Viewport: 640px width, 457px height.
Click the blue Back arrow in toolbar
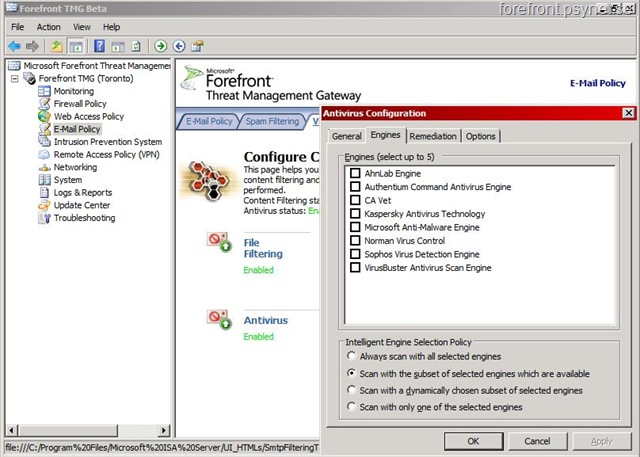(14, 46)
